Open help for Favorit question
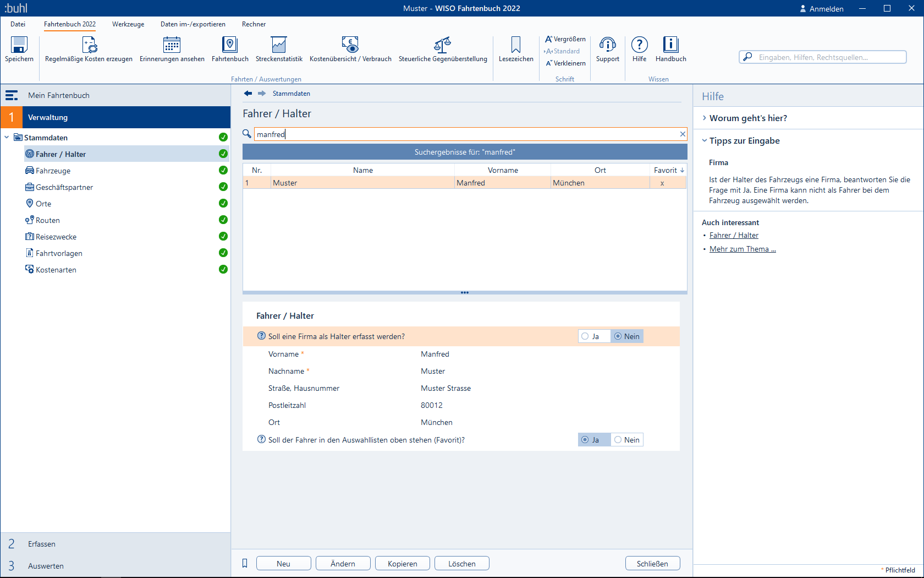This screenshot has width=924, height=578. coord(262,439)
